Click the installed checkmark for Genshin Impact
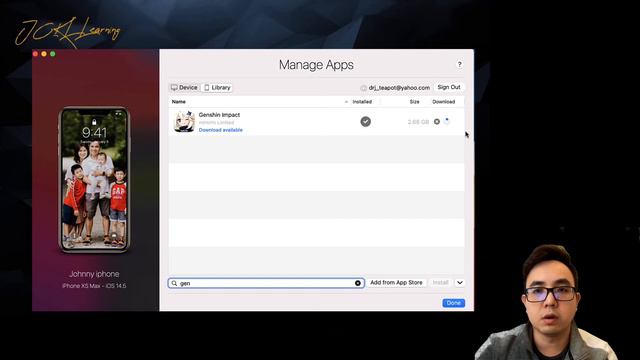This screenshot has height=360, width=640. (365, 122)
